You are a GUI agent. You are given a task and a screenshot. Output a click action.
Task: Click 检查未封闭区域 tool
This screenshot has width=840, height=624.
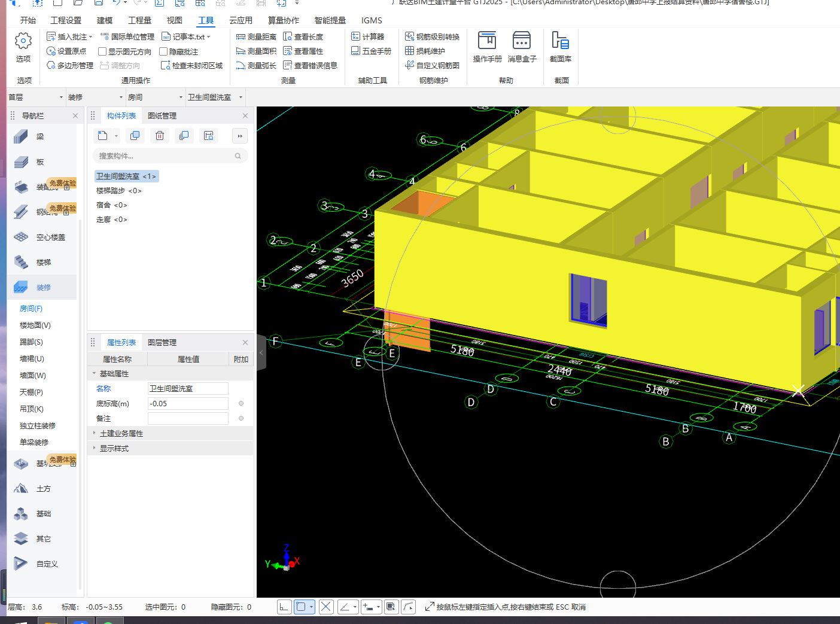click(192, 65)
